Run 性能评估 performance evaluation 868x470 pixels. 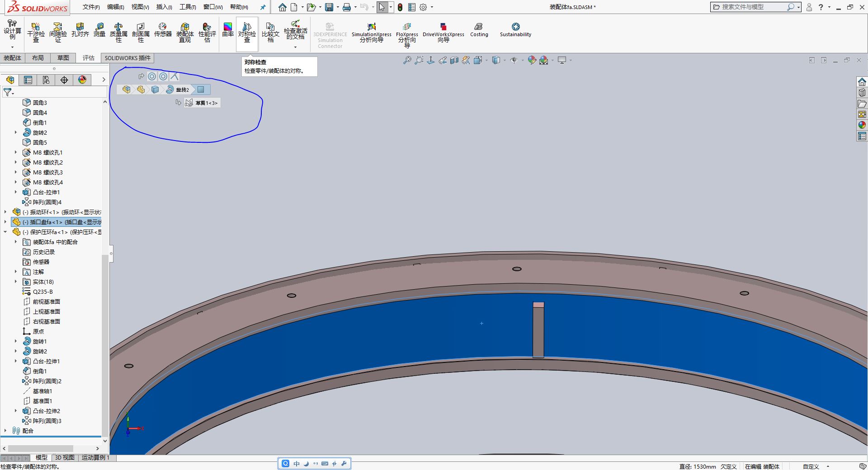tap(207, 33)
